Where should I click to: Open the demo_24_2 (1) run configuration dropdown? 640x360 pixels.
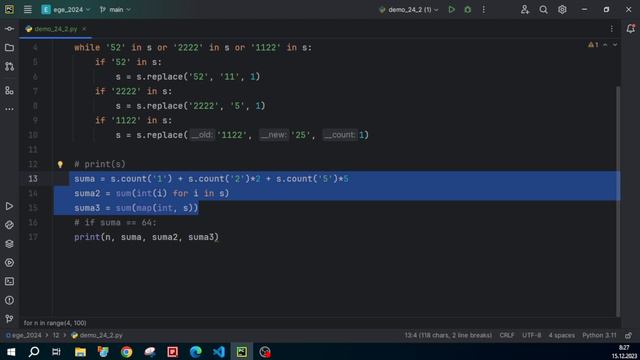(409, 9)
